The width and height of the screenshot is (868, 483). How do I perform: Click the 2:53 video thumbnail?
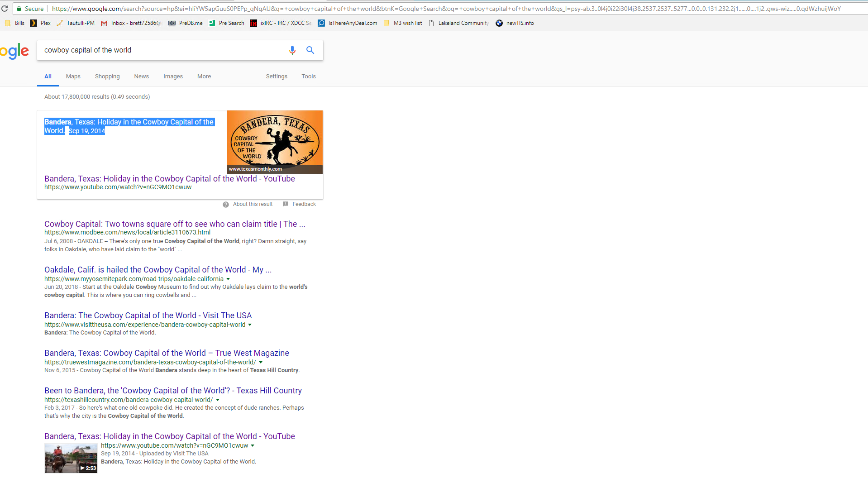(71, 459)
